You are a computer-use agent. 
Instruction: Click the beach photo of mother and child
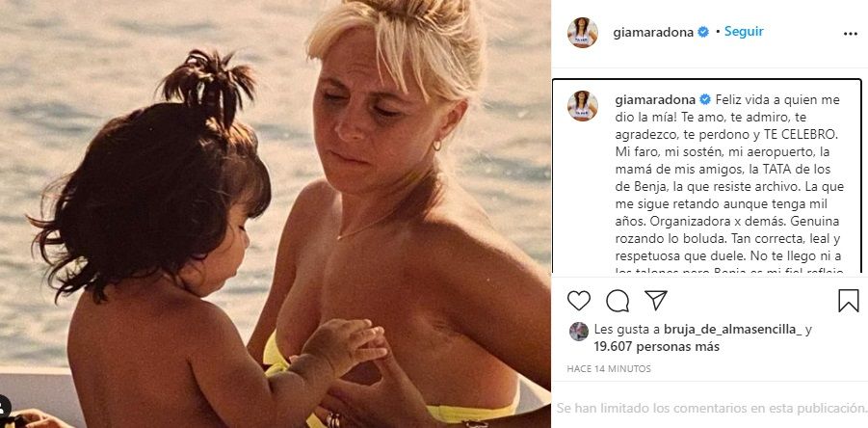276,214
